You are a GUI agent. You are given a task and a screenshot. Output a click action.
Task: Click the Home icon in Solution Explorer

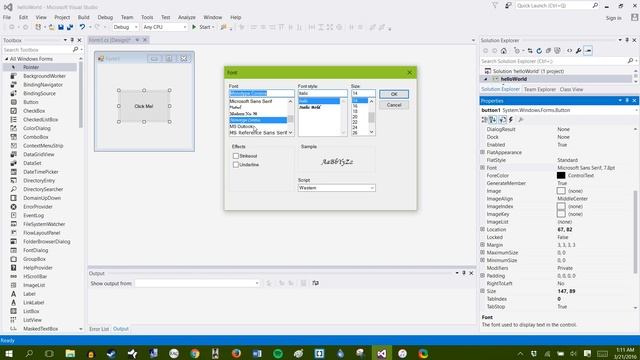pos(504,51)
